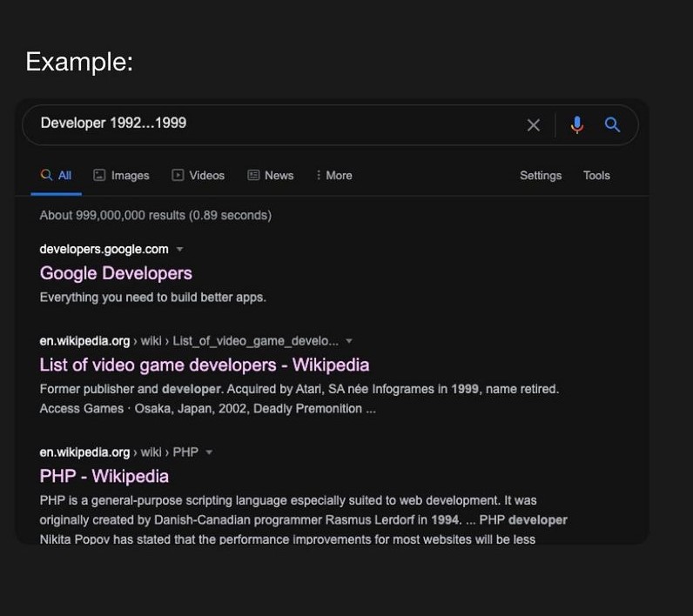Click the en.wikipedia.org URL above PHP - Wikipedia
The width and height of the screenshot is (693, 616).
click(84, 452)
